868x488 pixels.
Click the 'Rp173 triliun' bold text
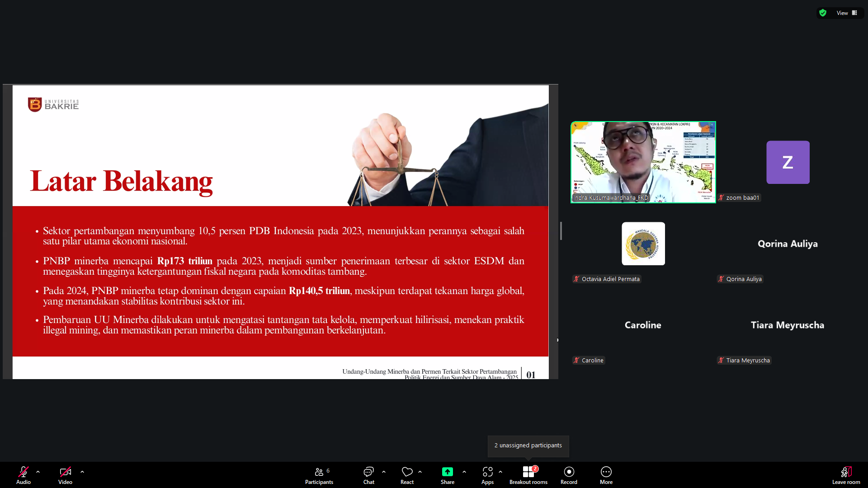pyautogui.click(x=184, y=261)
